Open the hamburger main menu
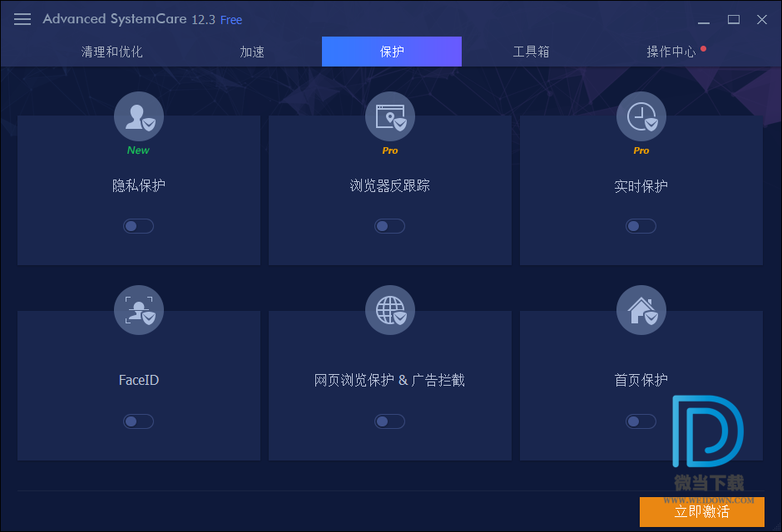The image size is (782, 532). tap(22, 19)
